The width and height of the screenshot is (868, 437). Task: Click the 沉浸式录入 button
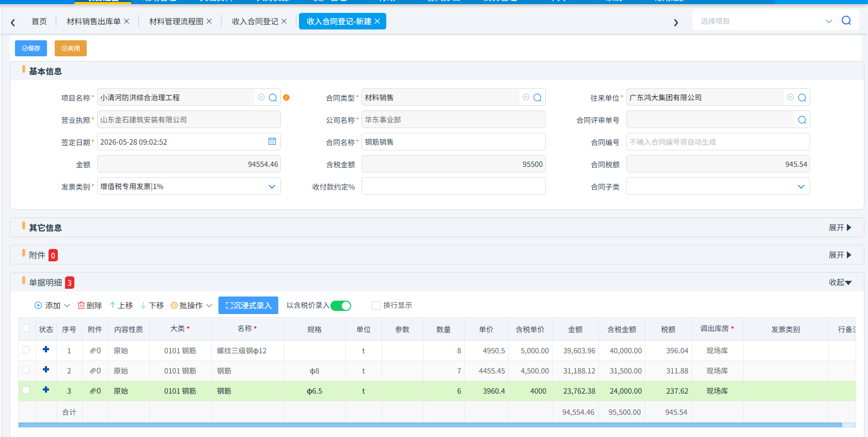pos(248,305)
